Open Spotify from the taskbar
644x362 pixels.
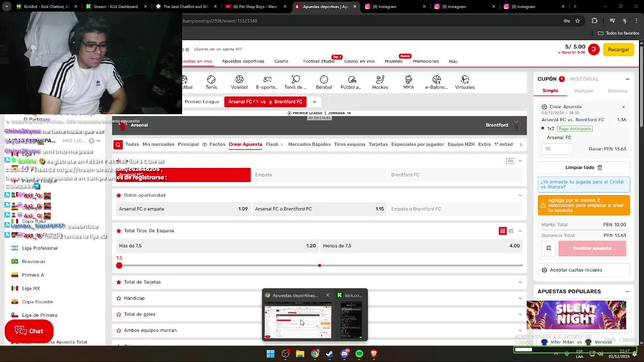[359, 354]
